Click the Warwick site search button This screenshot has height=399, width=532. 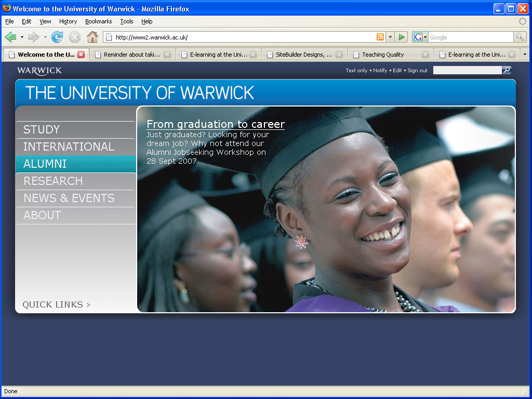point(507,70)
